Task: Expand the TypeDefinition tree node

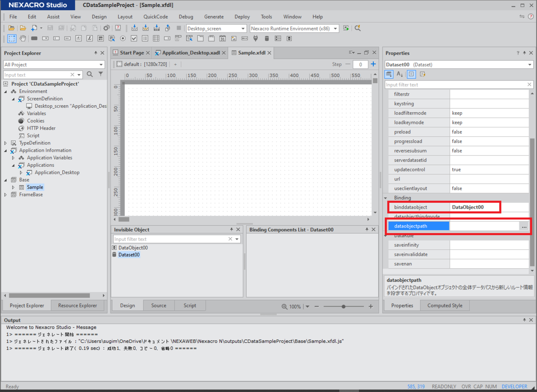Action: click(6, 143)
